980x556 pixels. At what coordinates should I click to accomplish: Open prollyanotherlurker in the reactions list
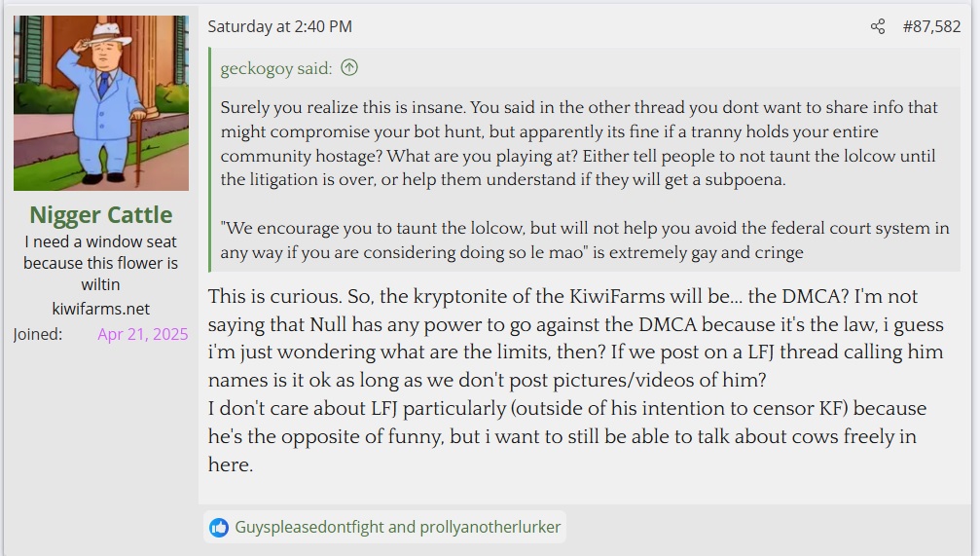(489, 527)
